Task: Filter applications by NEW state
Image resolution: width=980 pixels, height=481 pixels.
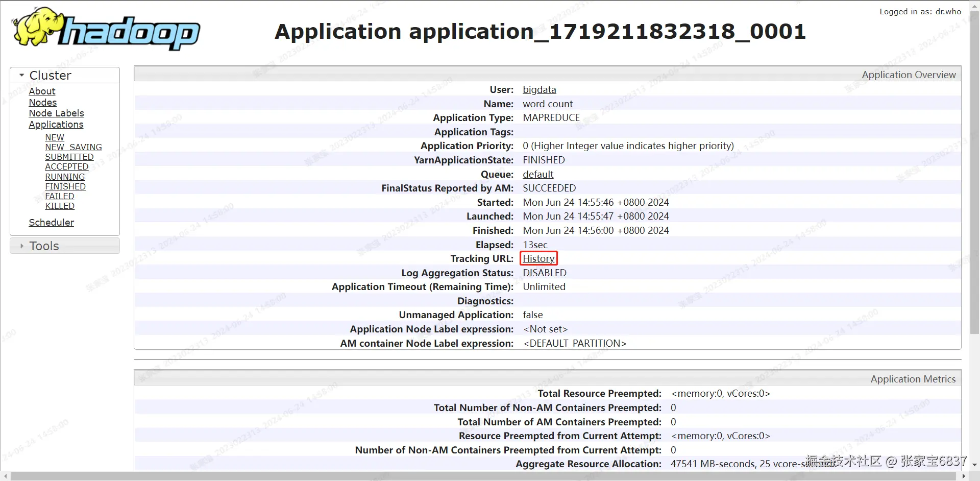Action: (x=55, y=137)
